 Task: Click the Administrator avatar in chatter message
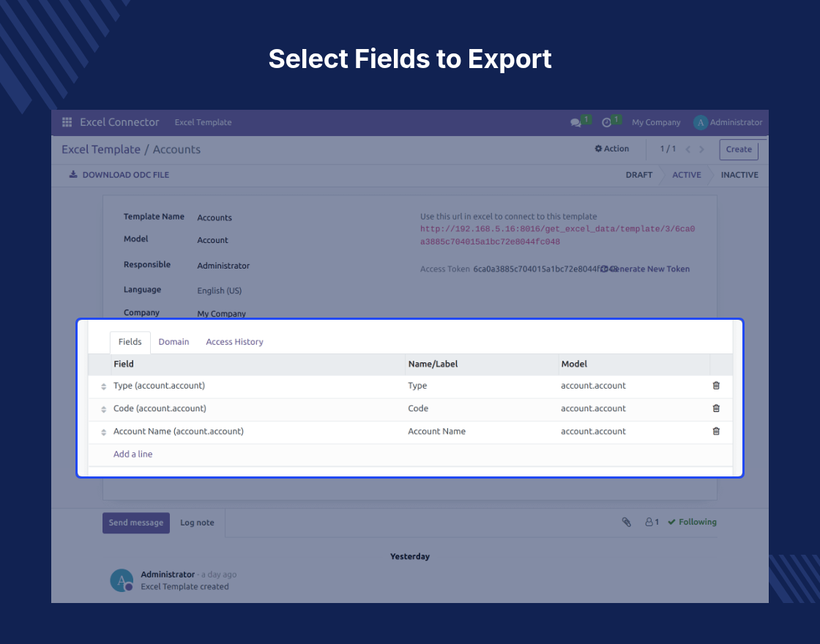pyautogui.click(x=122, y=581)
